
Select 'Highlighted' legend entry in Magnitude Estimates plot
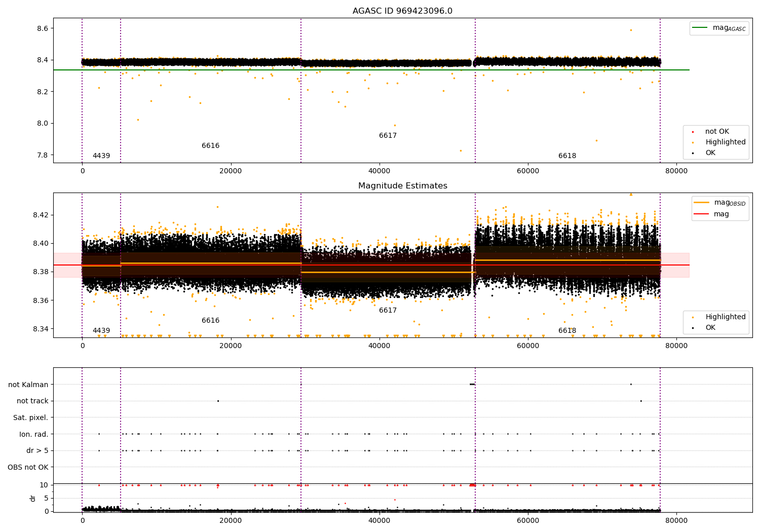tap(726, 317)
